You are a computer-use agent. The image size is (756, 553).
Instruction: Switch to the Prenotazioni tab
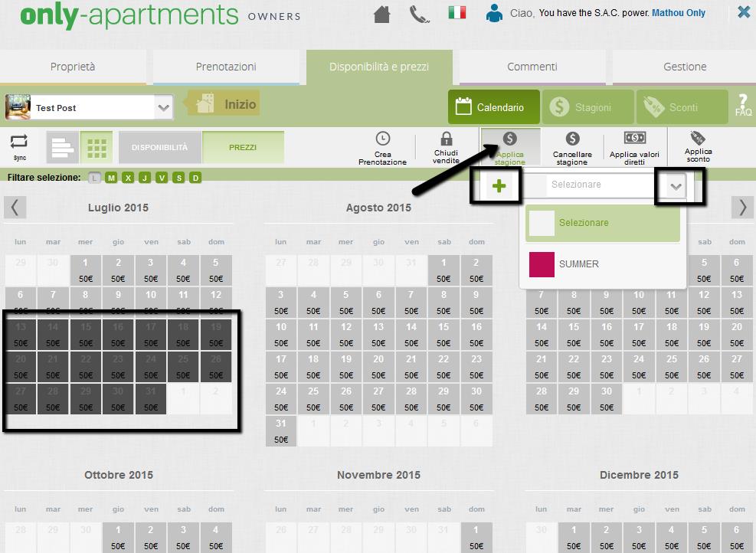coord(226,67)
